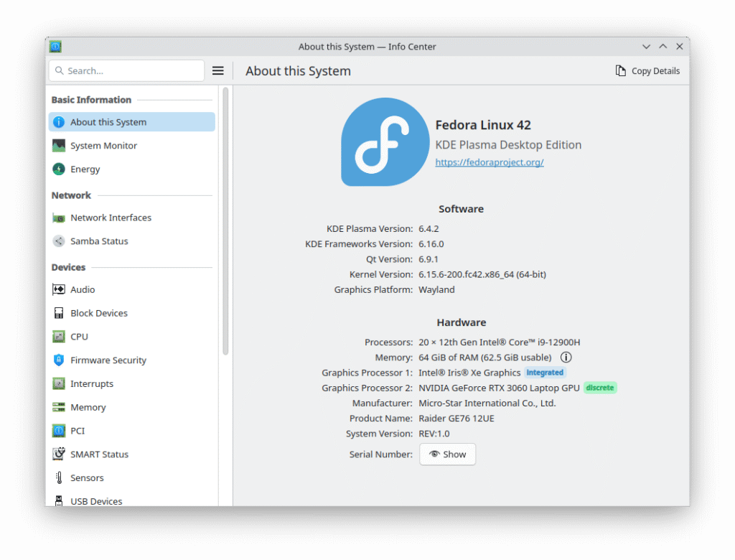This screenshot has height=560, width=735.
Task: Click the PCI blue info icon
Action: tap(59, 431)
